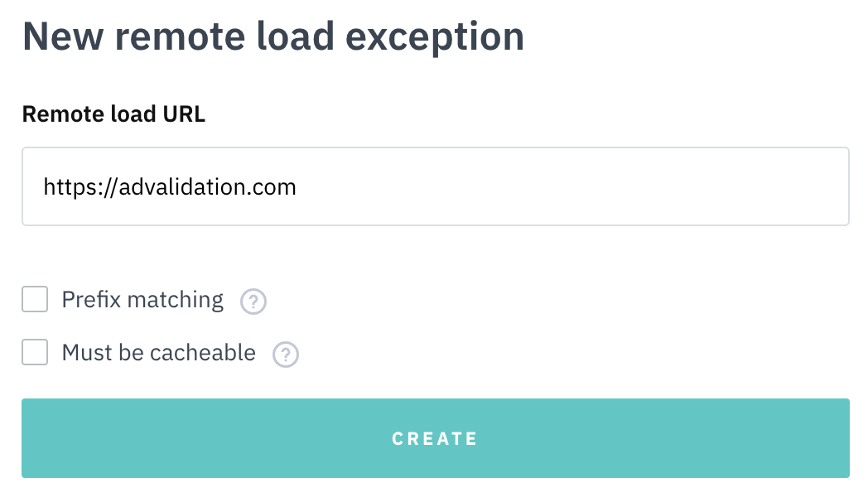Focus the Remote load URL input field
868x502 pixels.
pyautogui.click(x=435, y=186)
